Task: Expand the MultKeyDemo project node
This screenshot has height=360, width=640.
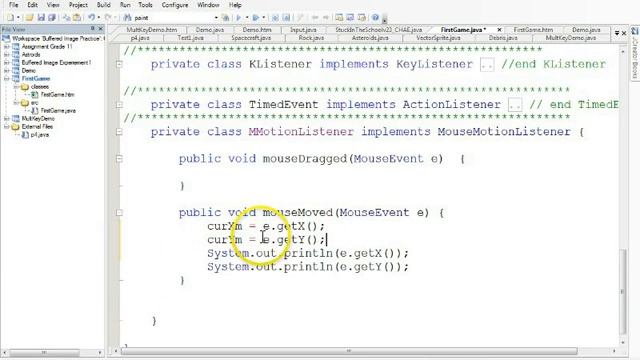Action: pos(7,118)
